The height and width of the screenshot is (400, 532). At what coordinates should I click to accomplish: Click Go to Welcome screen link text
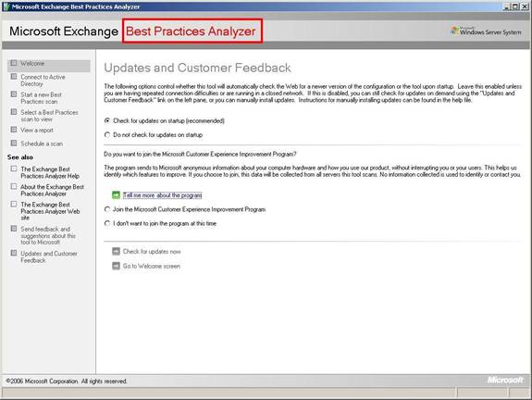tap(152, 267)
